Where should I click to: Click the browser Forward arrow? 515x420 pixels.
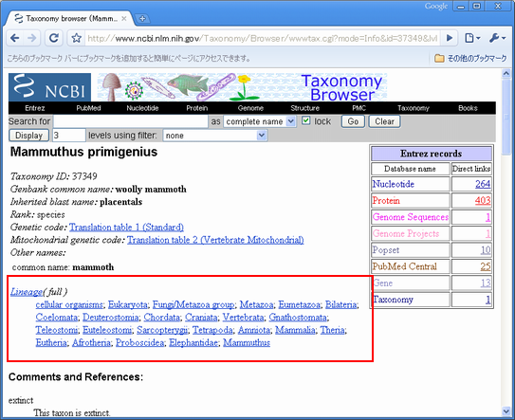pyautogui.click(x=32, y=39)
